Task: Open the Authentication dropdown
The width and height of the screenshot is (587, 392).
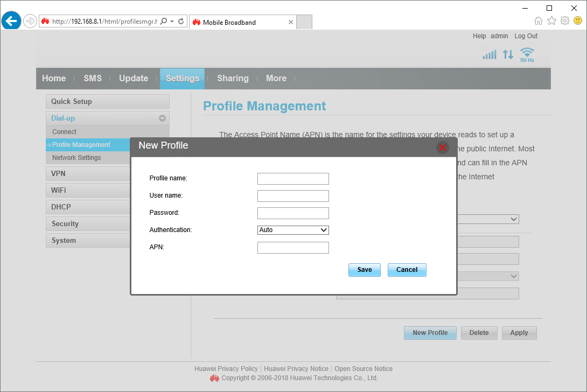Action: pyautogui.click(x=293, y=230)
